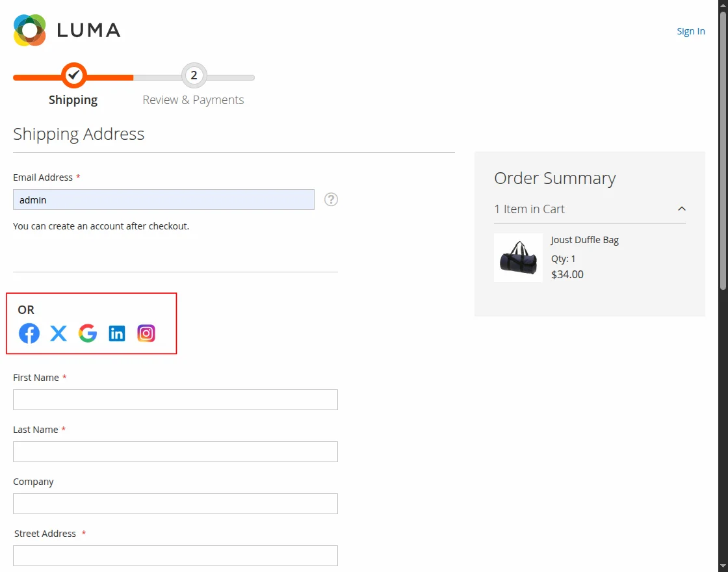Click the checkout progress bar
The image size is (728, 572).
point(130,77)
